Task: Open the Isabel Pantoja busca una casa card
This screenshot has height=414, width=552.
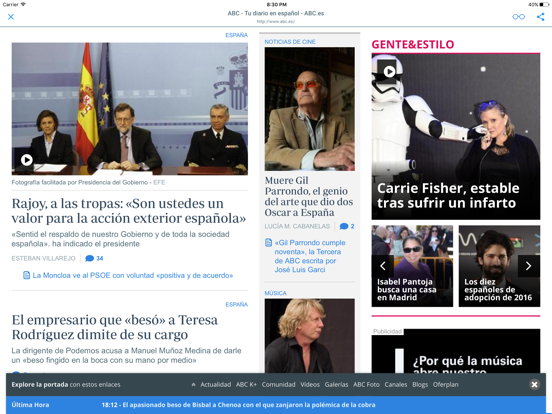Action: coord(412,266)
